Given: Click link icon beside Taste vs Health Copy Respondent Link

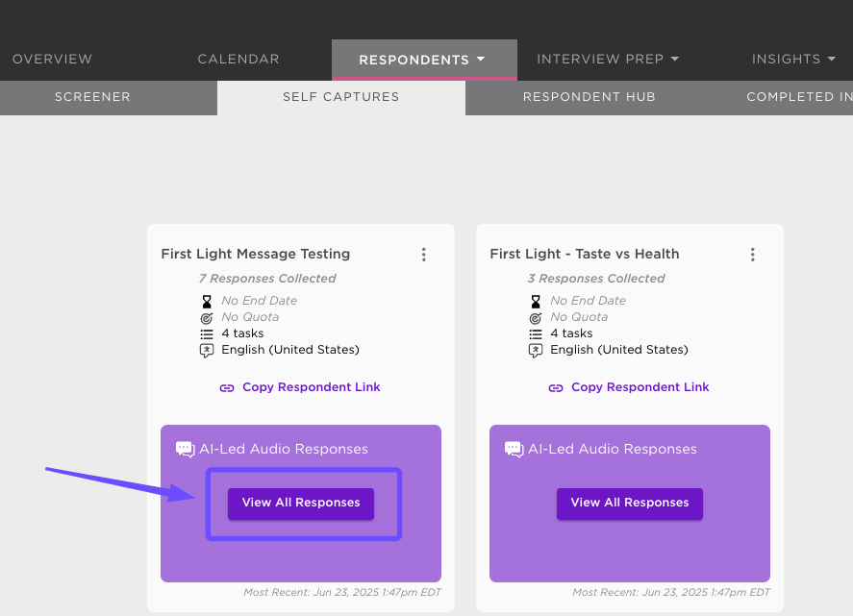Looking at the screenshot, I should pyautogui.click(x=556, y=387).
